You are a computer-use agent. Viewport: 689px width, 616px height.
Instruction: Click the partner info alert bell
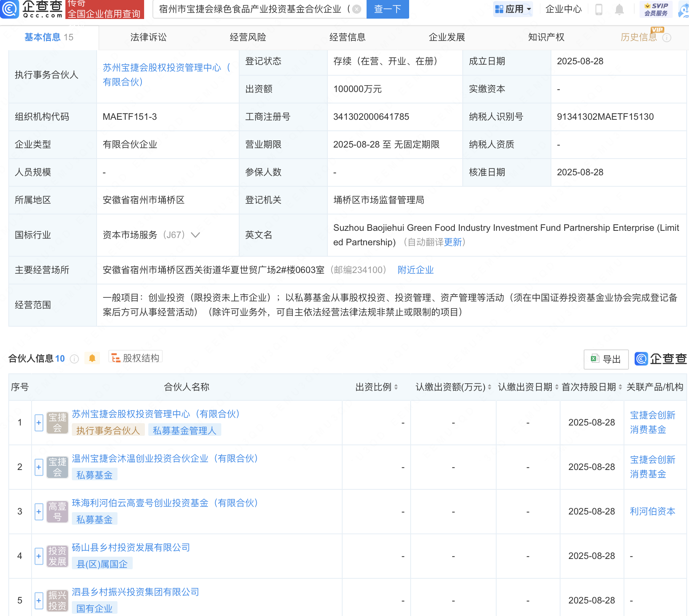pos(92,358)
